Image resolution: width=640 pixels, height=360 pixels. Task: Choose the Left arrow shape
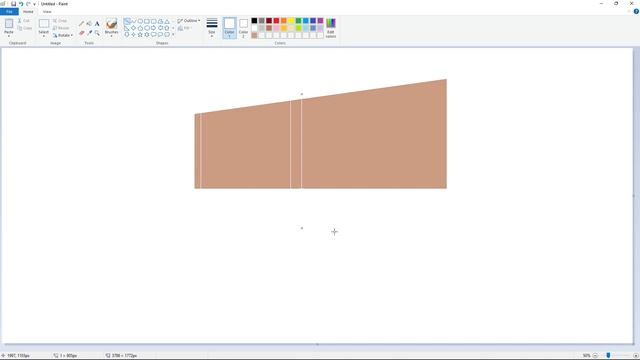160,28
